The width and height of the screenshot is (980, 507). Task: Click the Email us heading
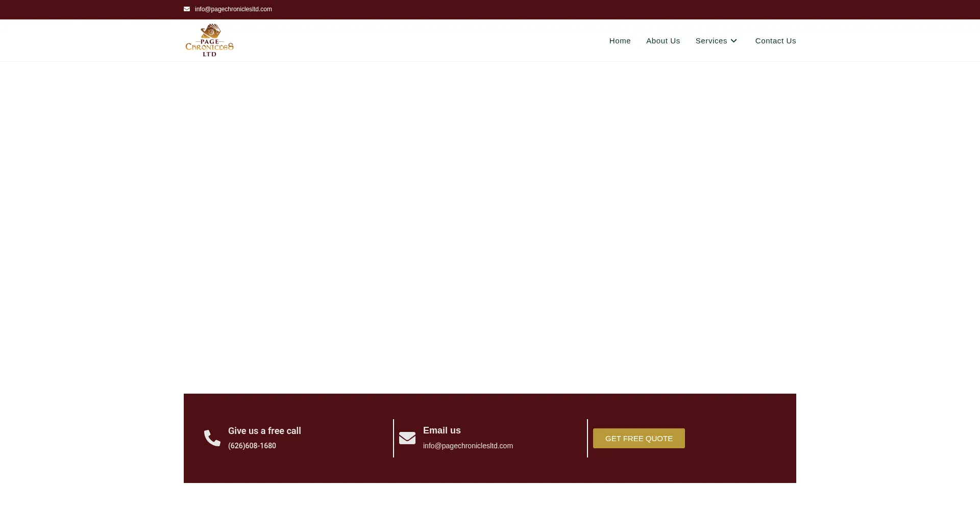tap(442, 430)
